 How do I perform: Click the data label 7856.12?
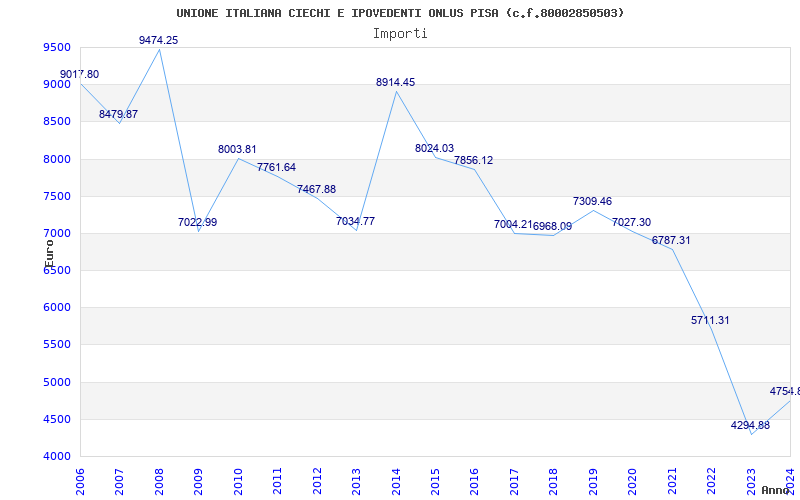pyautogui.click(x=474, y=160)
